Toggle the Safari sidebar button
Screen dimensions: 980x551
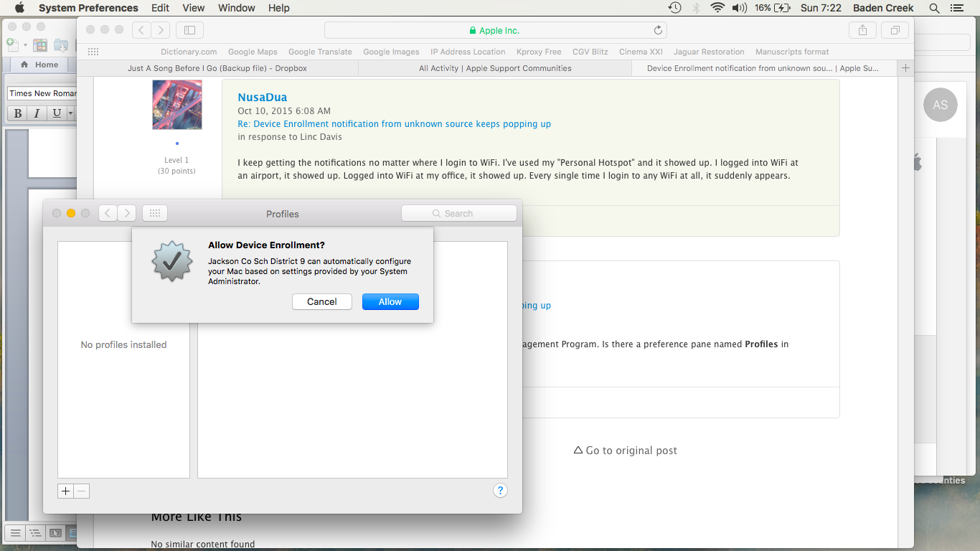tap(190, 30)
